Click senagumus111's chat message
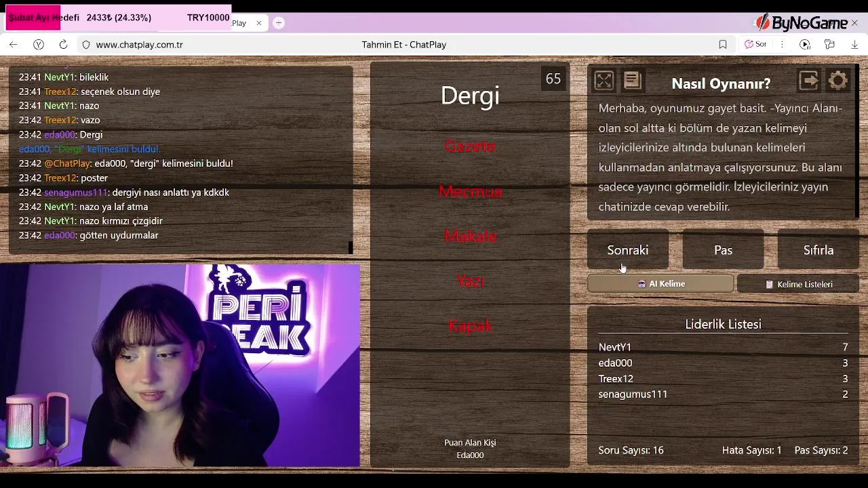Viewport: 868px width, 488px height. 124,192
